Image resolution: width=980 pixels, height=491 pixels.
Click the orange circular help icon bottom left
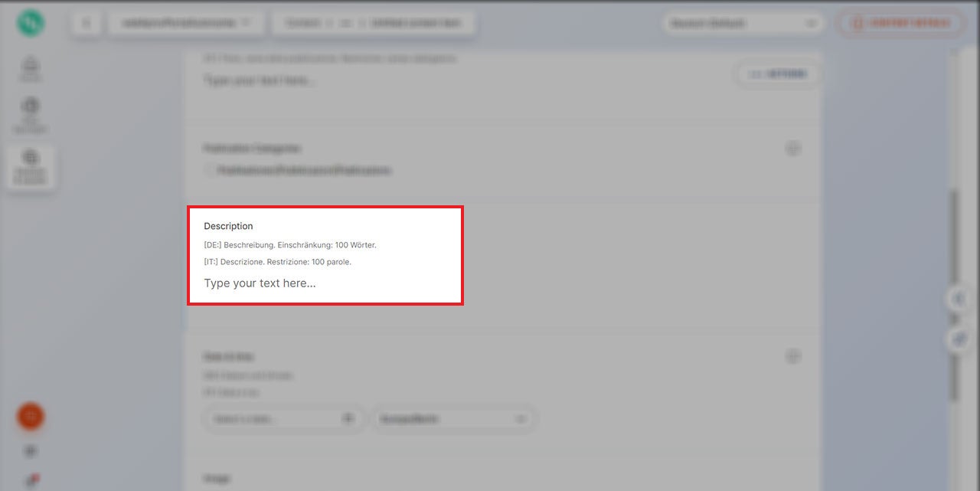point(30,417)
